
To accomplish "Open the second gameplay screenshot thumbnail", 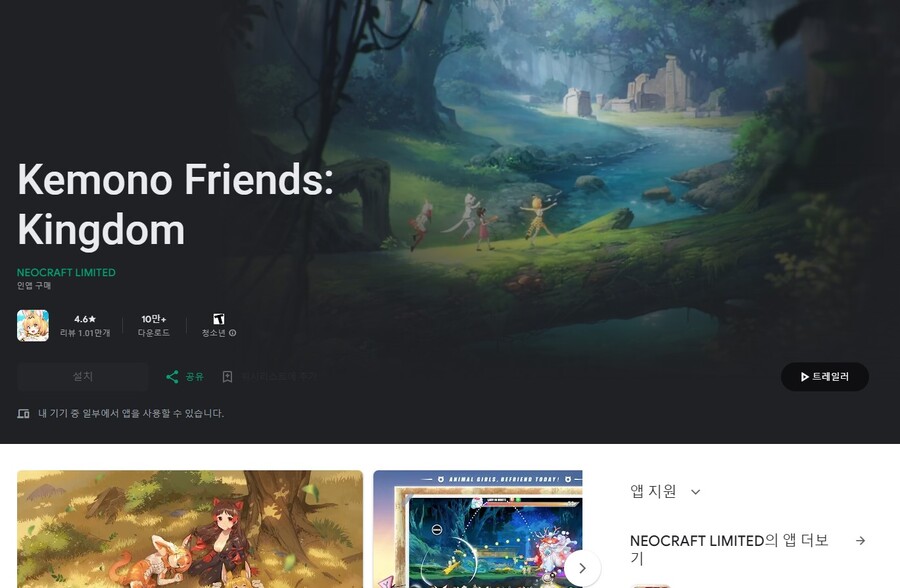I will pyautogui.click(x=478, y=529).
